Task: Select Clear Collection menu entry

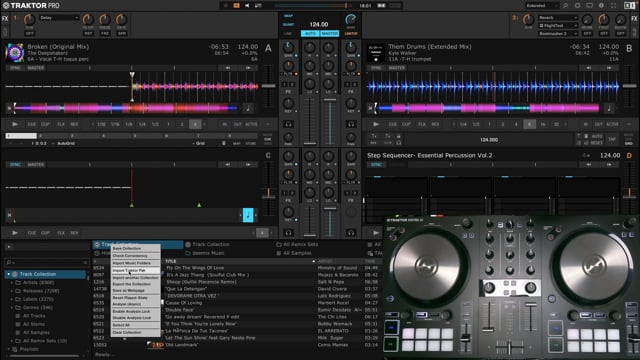Action: click(136, 333)
